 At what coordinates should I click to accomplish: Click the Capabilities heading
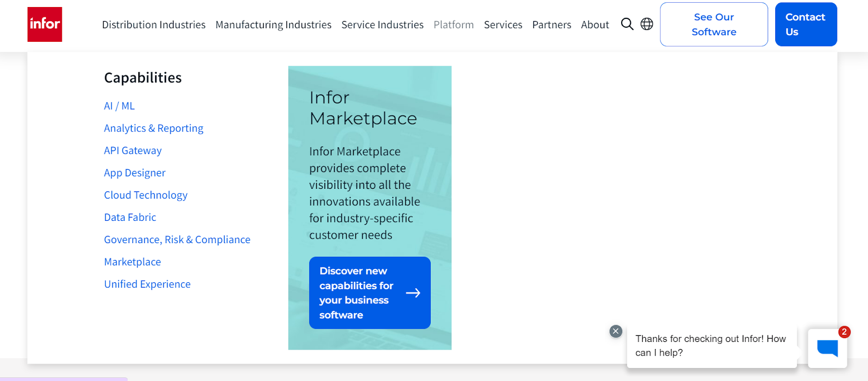pyautogui.click(x=143, y=78)
